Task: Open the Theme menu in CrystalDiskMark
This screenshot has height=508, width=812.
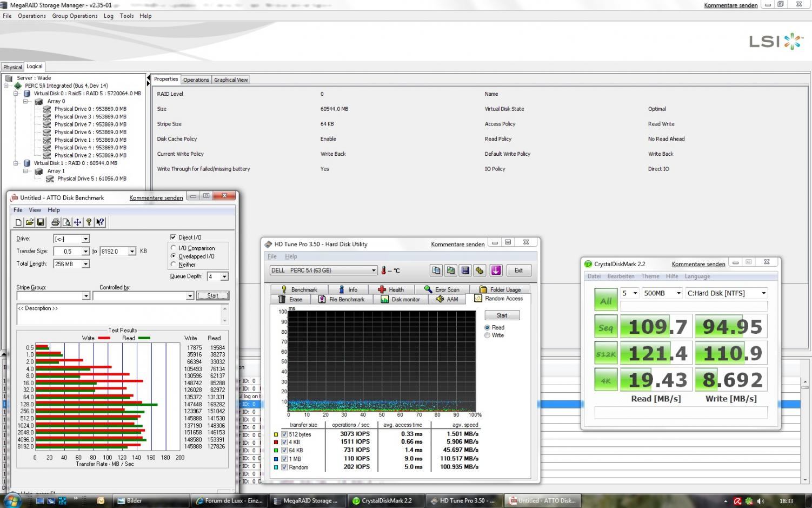Action: 650,276
